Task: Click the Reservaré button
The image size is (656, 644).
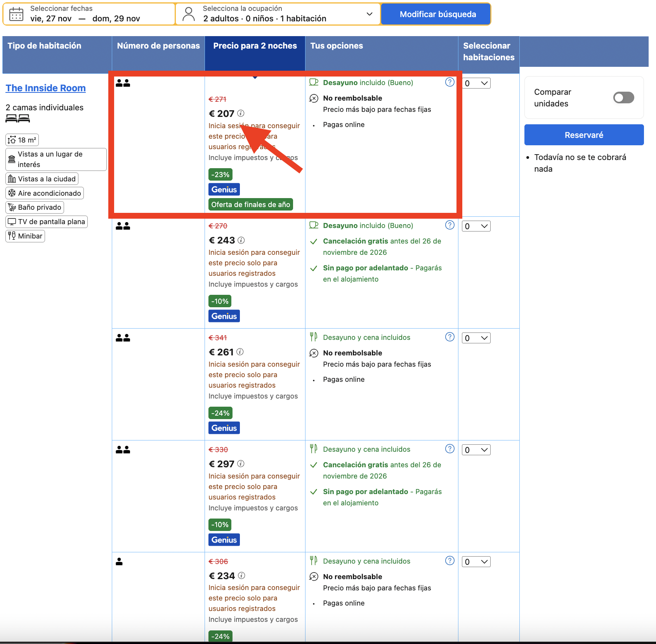Action: pyautogui.click(x=584, y=135)
